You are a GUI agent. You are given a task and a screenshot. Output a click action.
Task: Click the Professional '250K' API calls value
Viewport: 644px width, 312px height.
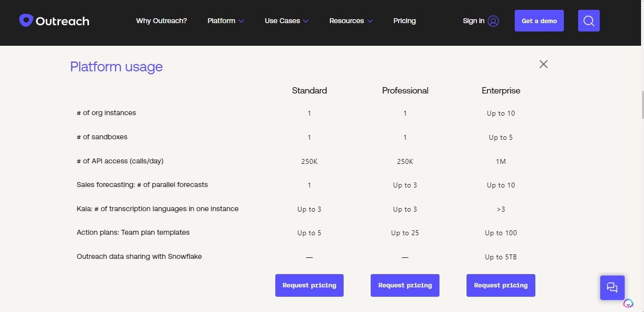[x=405, y=161]
